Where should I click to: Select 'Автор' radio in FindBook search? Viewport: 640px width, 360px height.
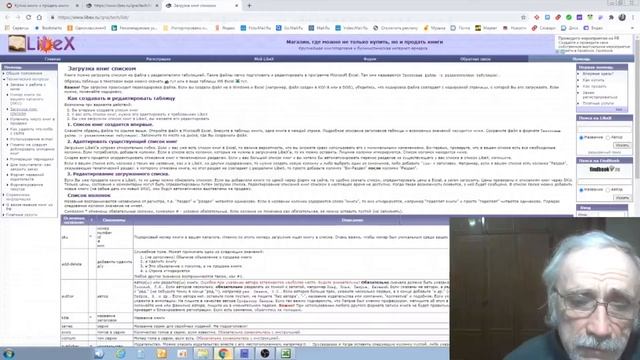tap(608, 190)
